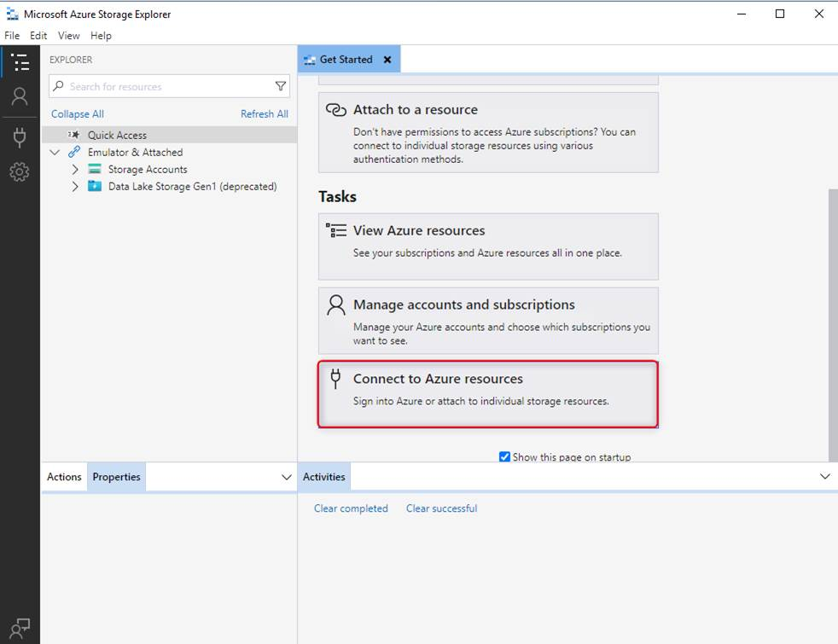Click the Get Started page scrollbar
Viewport: 838px width, 644px height.
pyautogui.click(x=832, y=324)
